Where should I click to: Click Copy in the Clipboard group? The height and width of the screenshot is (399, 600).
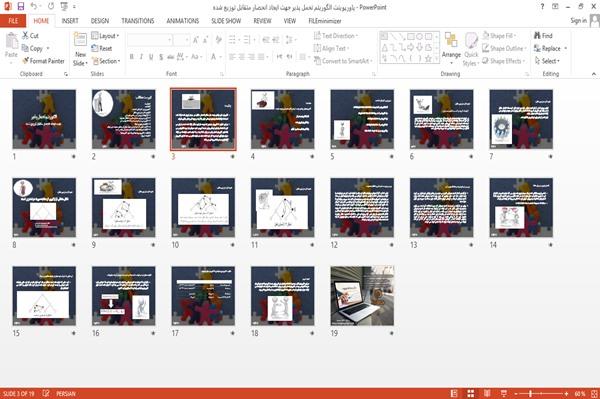click(32, 48)
